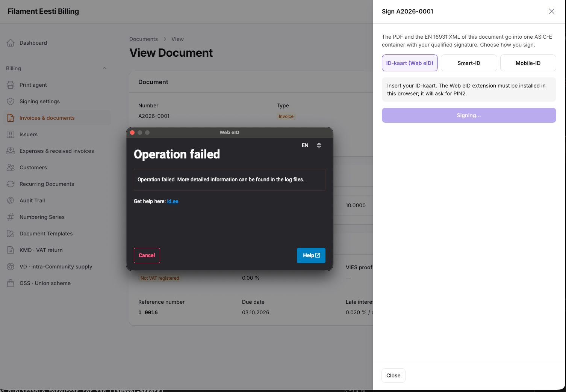Click the Audit Trail fingerprint icon
566x392 pixels.
(x=11, y=201)
